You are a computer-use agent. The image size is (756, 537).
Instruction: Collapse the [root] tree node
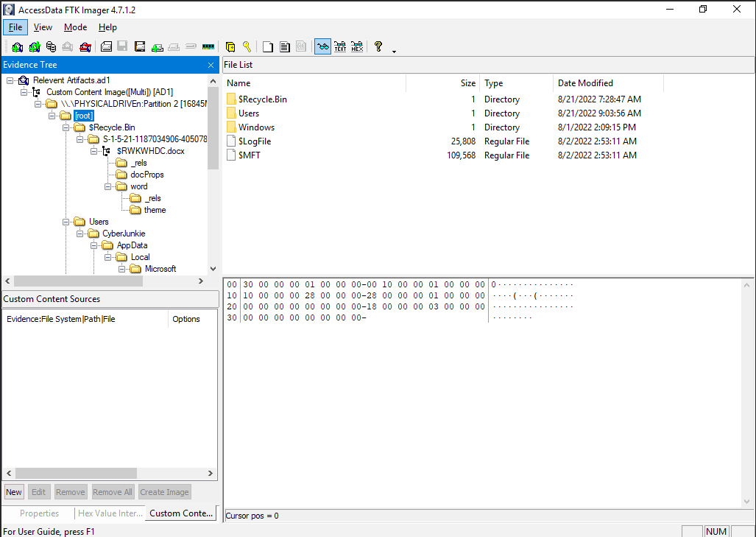[52, 116]
